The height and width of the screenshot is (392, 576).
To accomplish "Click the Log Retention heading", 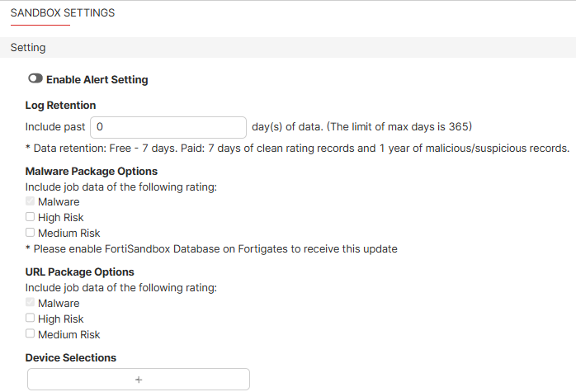I will (x=61, y=106).
